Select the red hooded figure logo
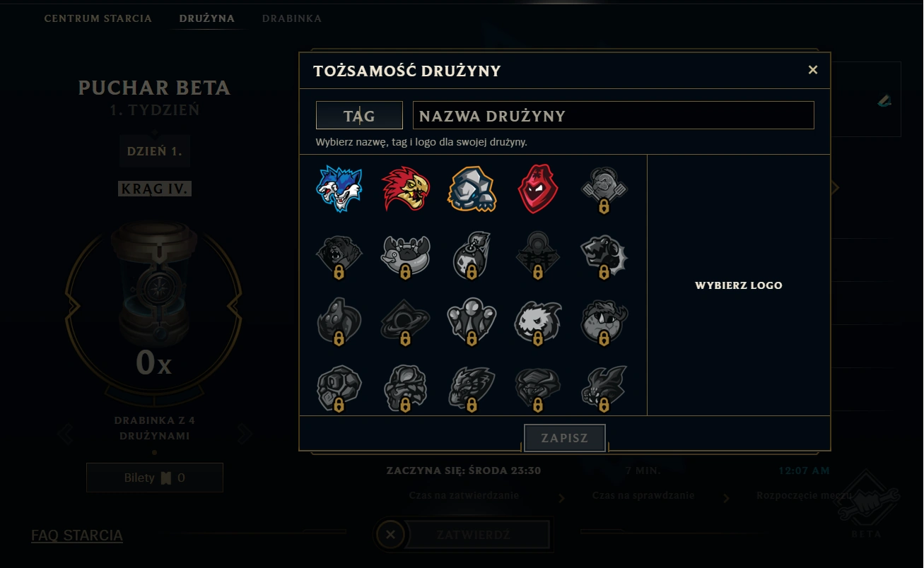Image resolution: width=924 pixels, height=568 pixels. pos(538,189)
